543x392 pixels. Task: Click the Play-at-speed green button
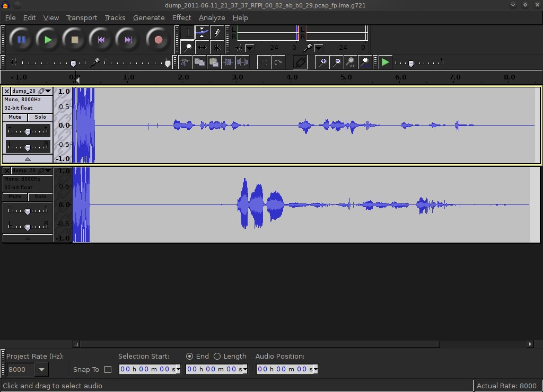[385, 63]
